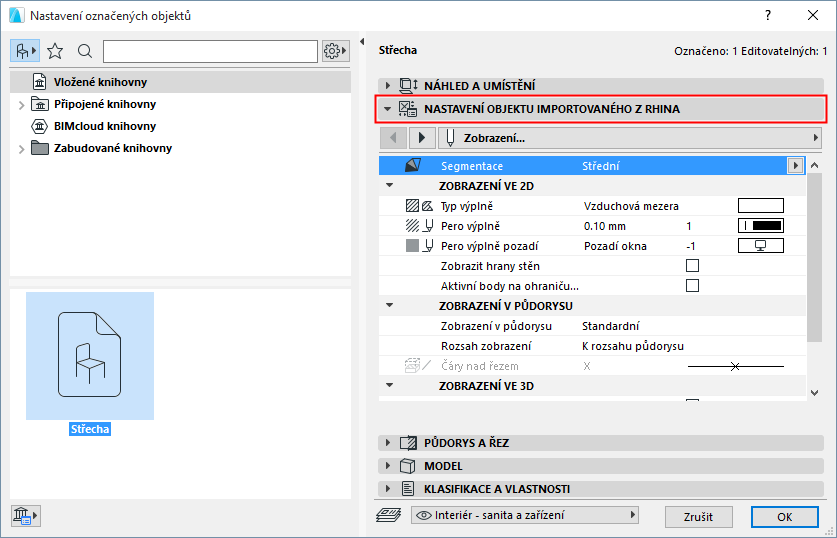Viewport: 837px width, 538px height.
Task: Toggle Aktivní body na ohraniču... checkbox
Action: point(692,286)
